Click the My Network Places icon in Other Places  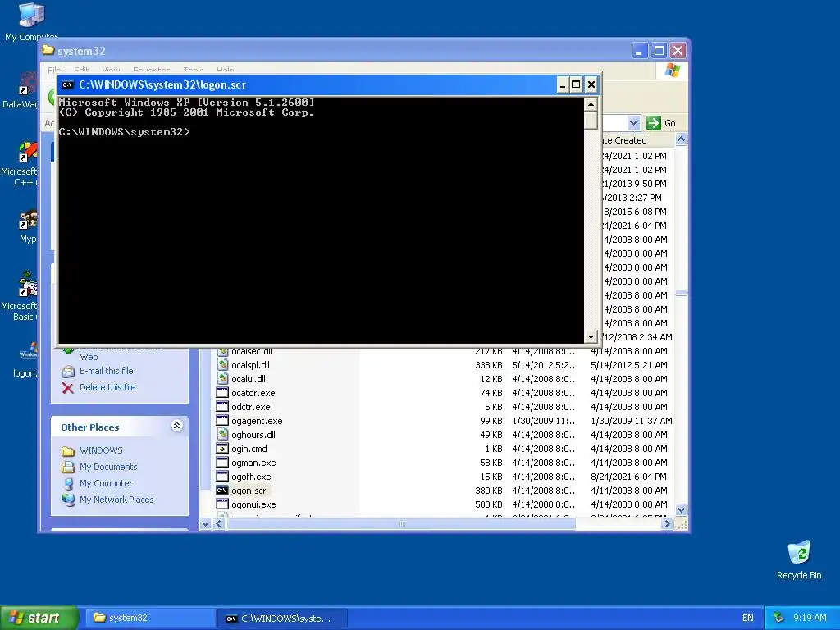(x=68, y=500)
